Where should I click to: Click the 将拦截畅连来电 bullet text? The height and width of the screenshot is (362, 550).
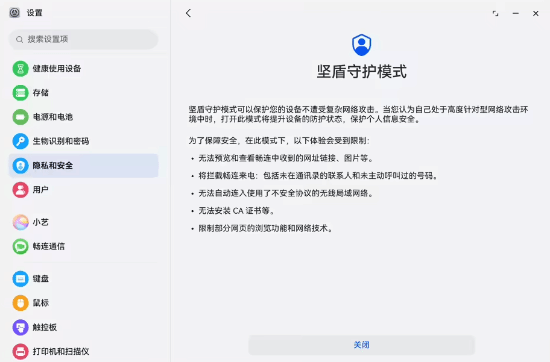pyautogui.click(x=318, y=176)
